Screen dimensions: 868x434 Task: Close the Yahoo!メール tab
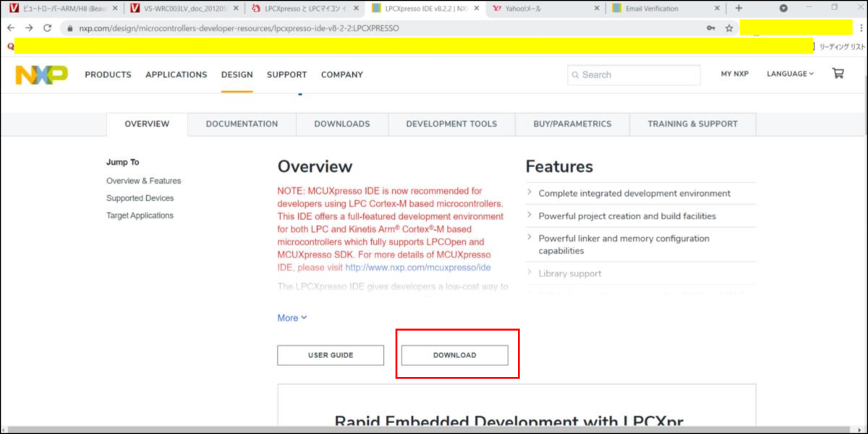596,9
